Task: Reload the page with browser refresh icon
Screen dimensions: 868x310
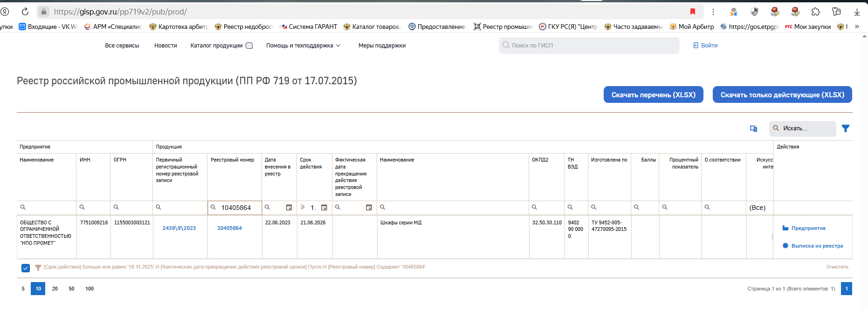Action: (x=25, y=12)
